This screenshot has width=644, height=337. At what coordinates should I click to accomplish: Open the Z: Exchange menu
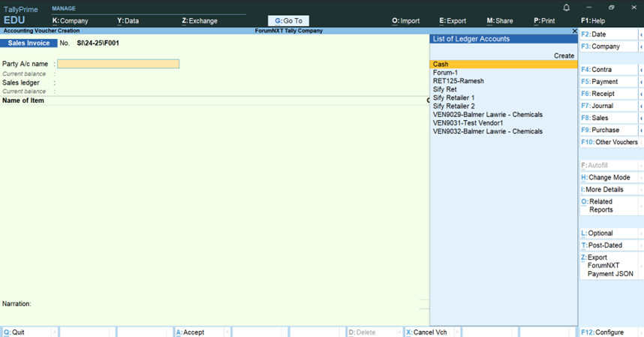pyautogui.click(x=200, y=21)
